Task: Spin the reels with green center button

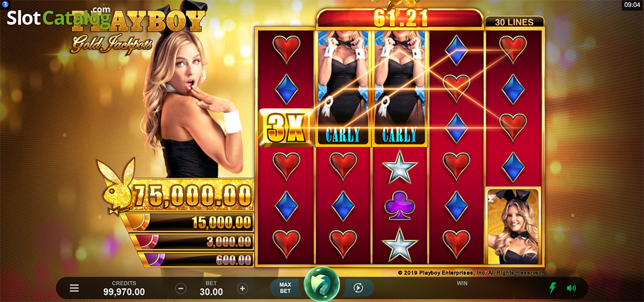Action: (321, 285)
